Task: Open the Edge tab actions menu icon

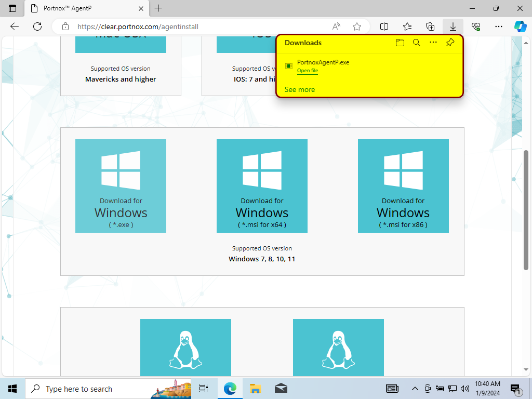Action: coord(12,8)
